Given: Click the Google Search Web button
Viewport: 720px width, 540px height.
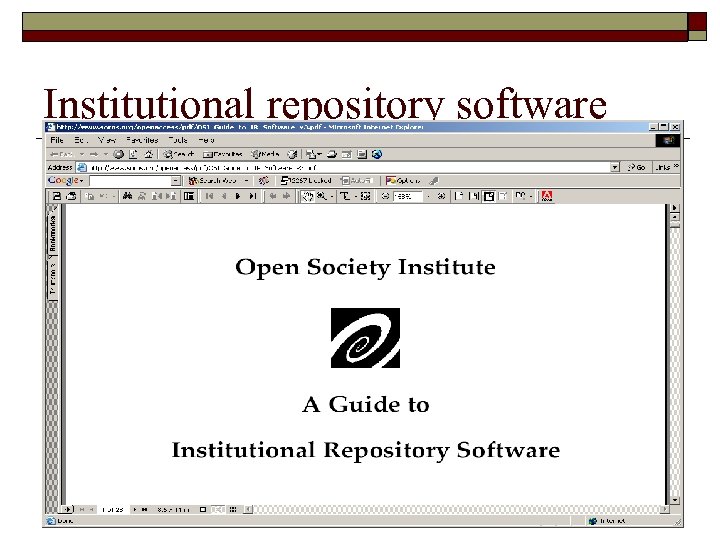Looking at the screenshot, I should coord(213,181).
